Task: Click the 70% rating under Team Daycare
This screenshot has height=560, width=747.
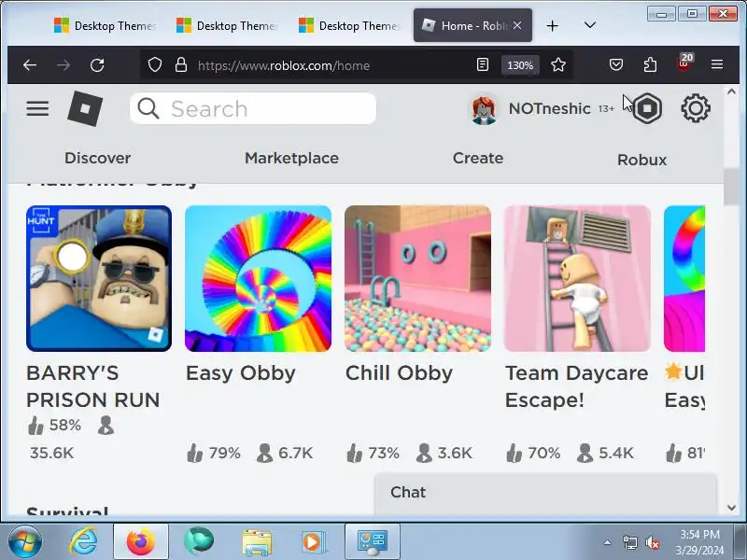Action: point(533,453)
